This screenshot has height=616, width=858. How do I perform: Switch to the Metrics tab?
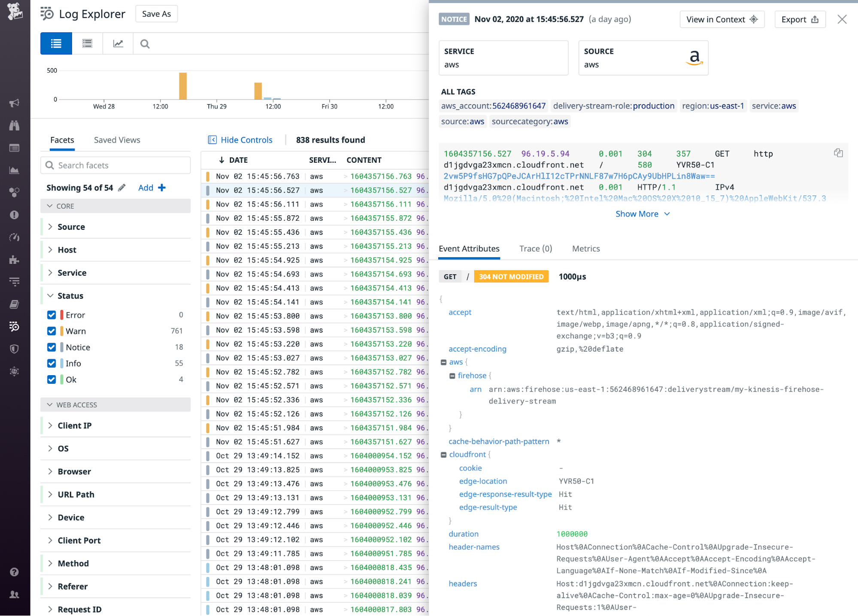tap(585, 249)
